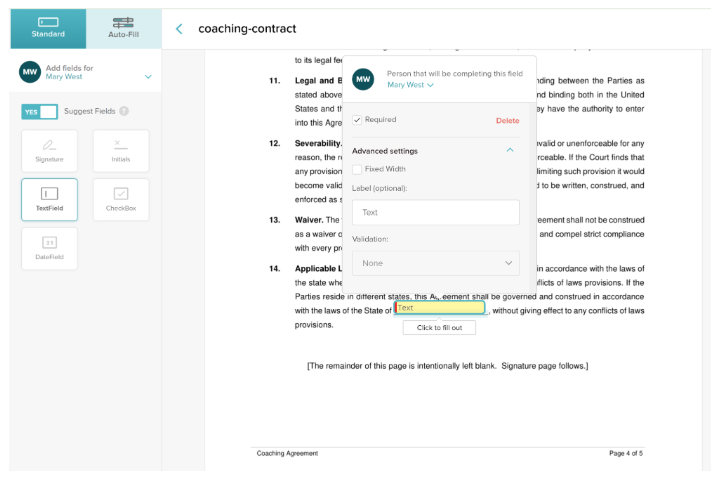Screen dimensions: 721x480
Task: Select the Initials field tool
Action: click(121, 151)
